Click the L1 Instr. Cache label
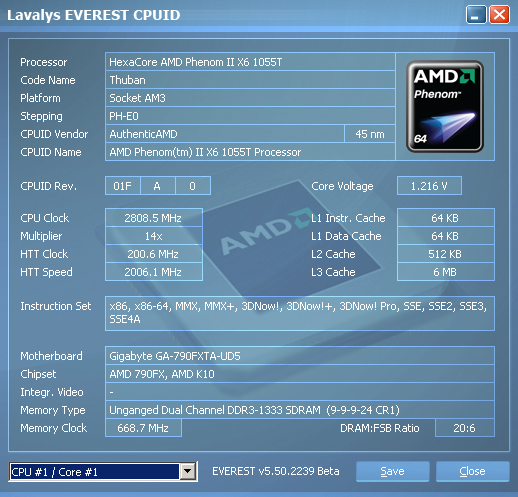518x497 pixels. (348, 218)
